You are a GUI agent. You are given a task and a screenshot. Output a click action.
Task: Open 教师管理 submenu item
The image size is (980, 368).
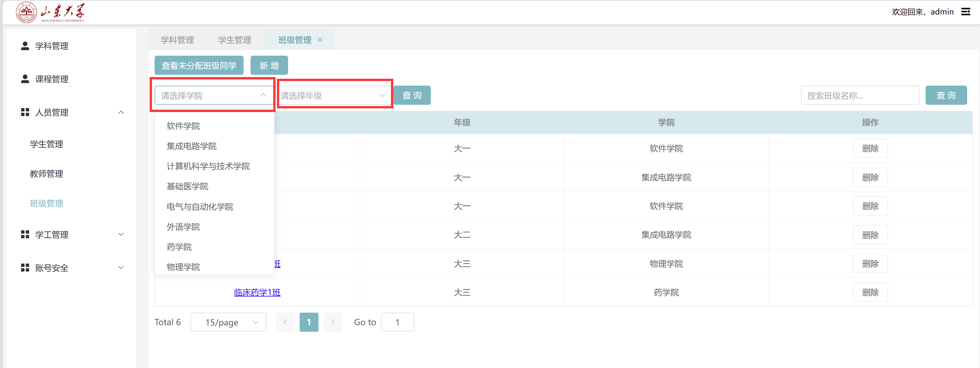(x=46, y=174)
